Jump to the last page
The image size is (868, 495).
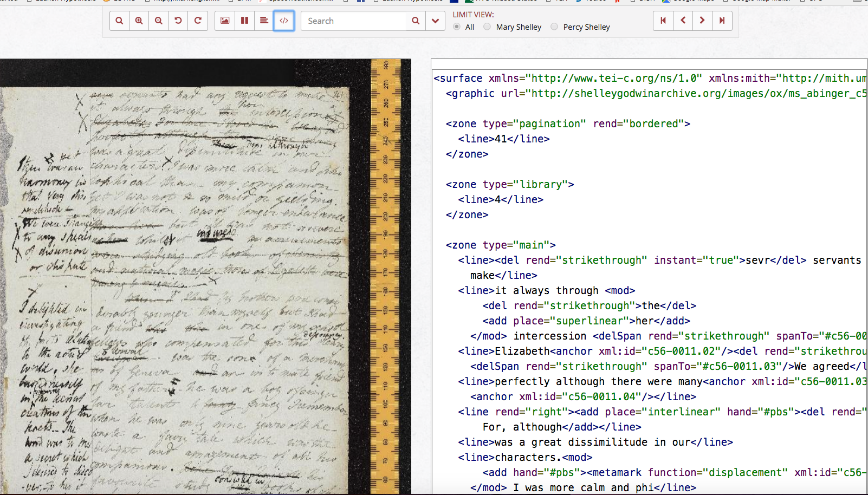(722, 21)
